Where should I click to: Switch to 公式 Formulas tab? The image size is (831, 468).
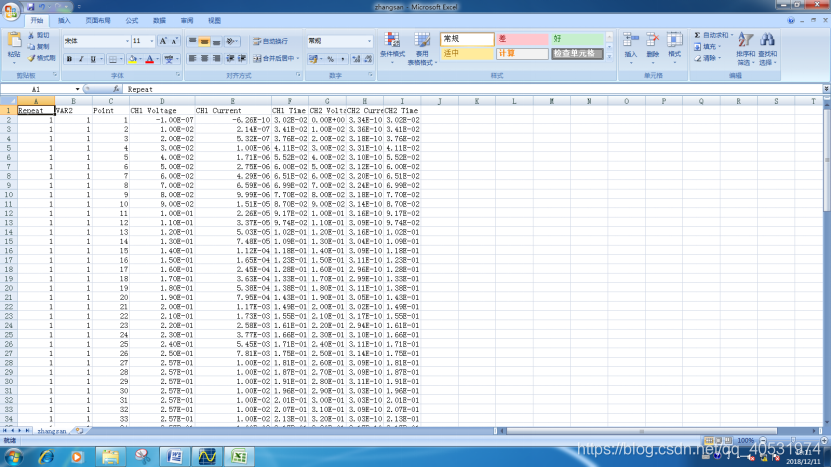click(x=132, y=21)
